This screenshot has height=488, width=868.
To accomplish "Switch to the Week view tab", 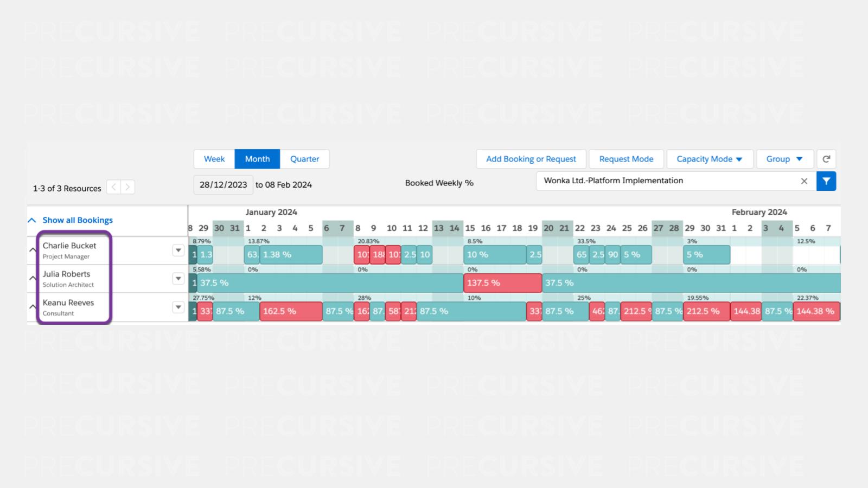I will click(214, 159).
